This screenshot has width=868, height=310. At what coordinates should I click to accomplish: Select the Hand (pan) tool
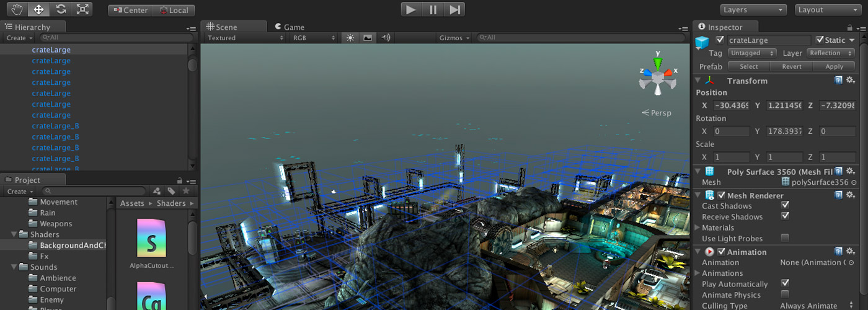pos(17,9)
